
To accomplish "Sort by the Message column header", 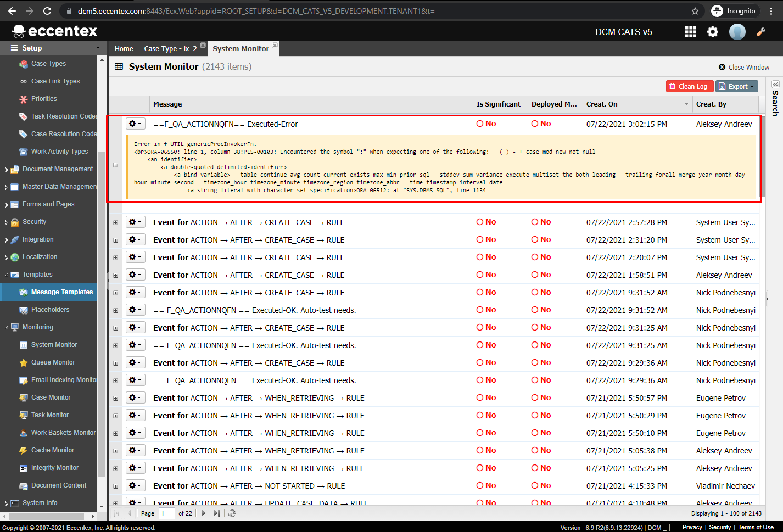I will pos(311,104).
